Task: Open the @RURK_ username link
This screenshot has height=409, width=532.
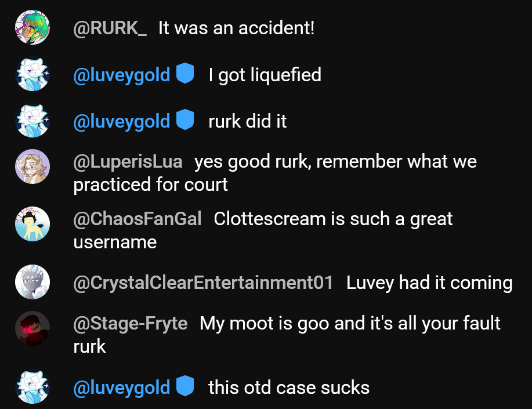Action: point(110,28)
